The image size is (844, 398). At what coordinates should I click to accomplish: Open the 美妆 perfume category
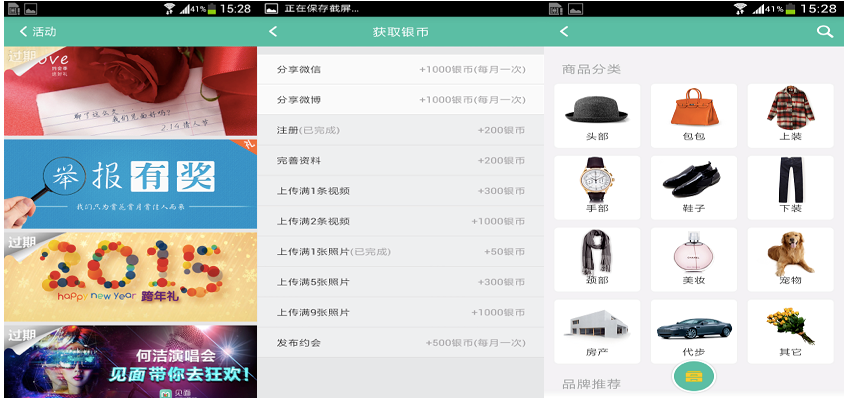click(694, 260)
